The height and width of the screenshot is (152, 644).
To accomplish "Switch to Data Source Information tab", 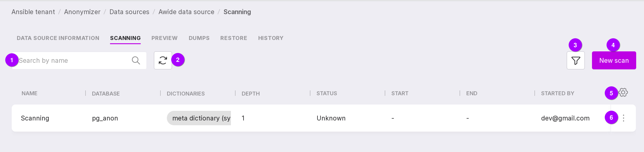I will 58,38.
